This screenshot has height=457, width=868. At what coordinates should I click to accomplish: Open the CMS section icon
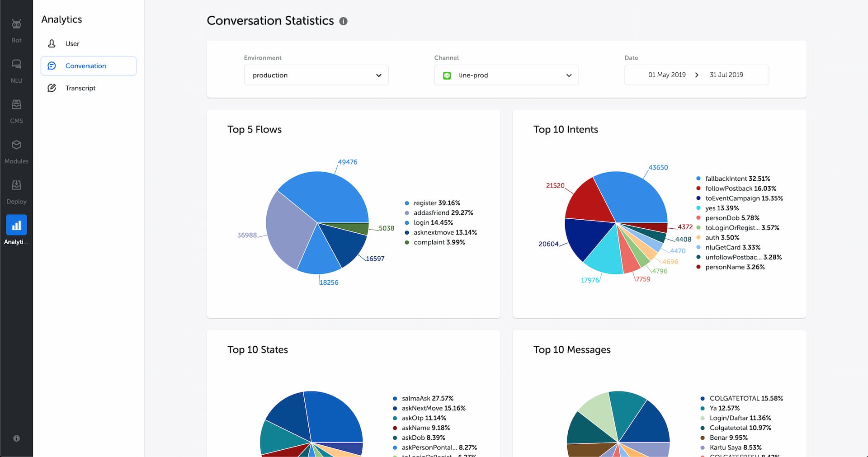click(x=16, y=104)
